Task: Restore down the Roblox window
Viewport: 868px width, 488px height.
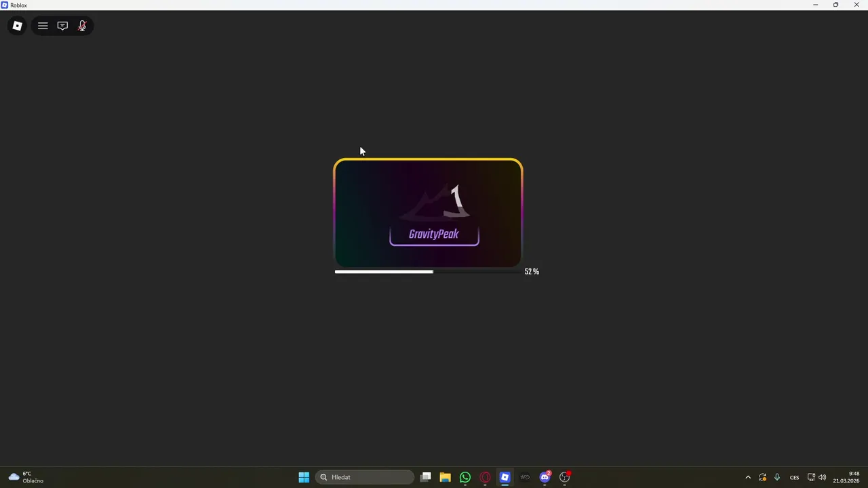Action: tap(836, 5)
